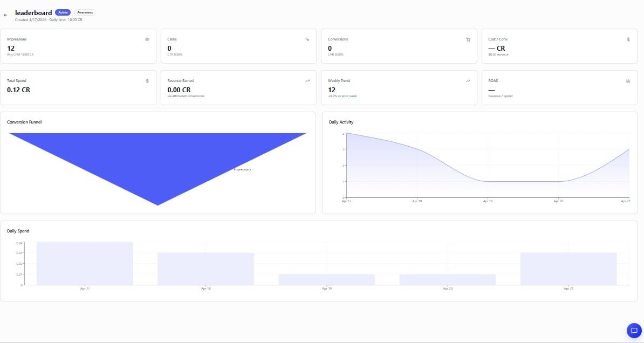Click the shopping cart icon in Conversions card
Screen dimensions: 644x343
click(x=468, y=39)
